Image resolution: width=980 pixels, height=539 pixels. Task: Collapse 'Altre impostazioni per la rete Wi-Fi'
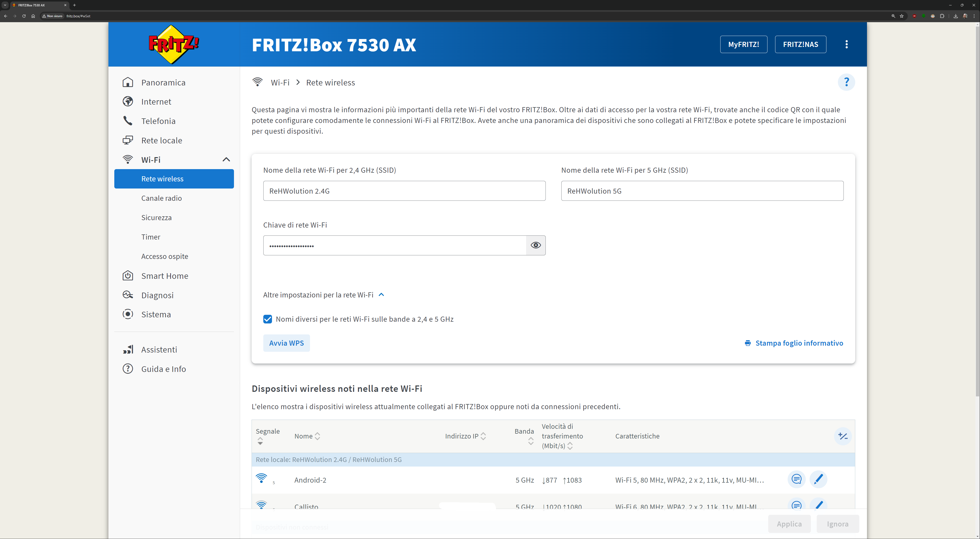coord(382,295)
